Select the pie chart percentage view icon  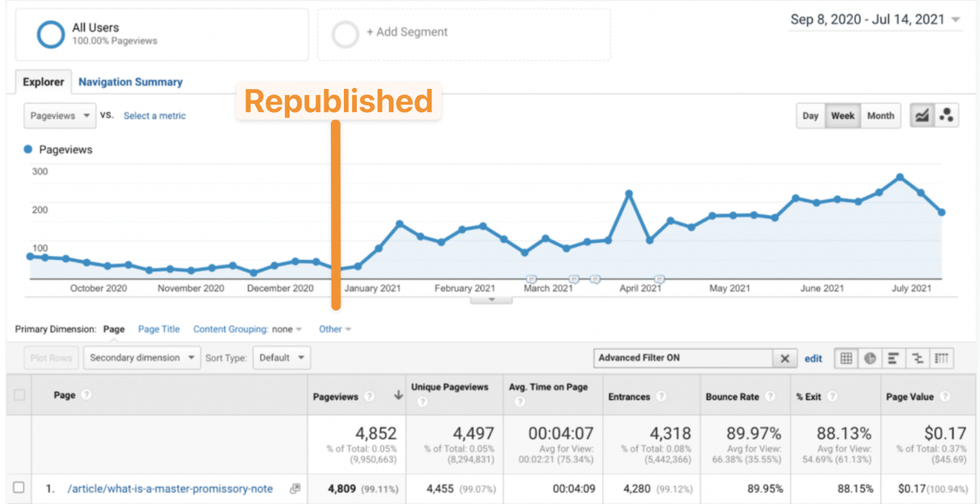coord(870,358)
